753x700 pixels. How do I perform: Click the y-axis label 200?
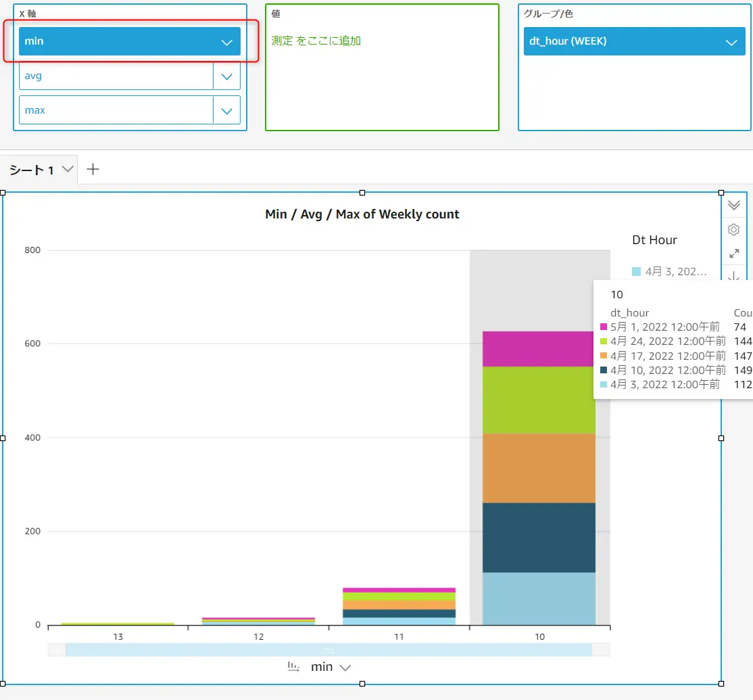pos(32,532)
